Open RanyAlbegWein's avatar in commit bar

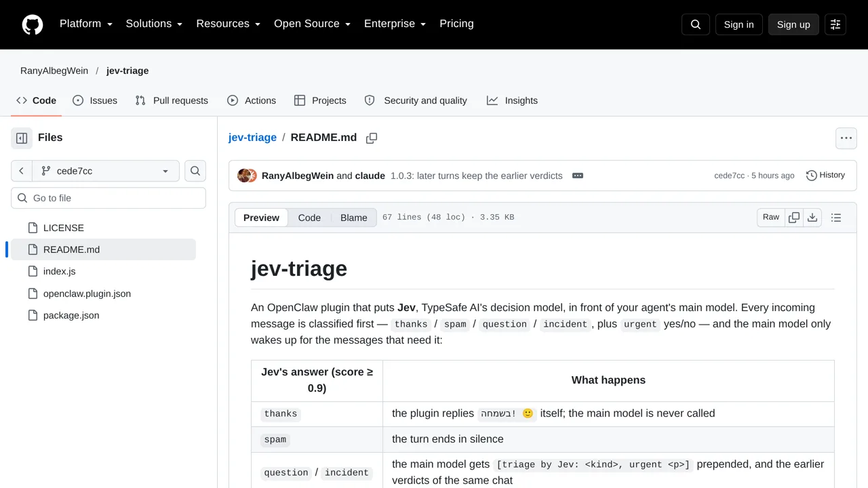tap(243, 176)
